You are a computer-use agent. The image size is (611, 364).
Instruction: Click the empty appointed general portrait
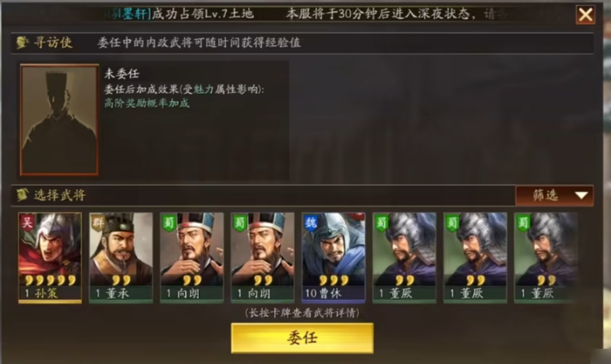tap(59, 119)
